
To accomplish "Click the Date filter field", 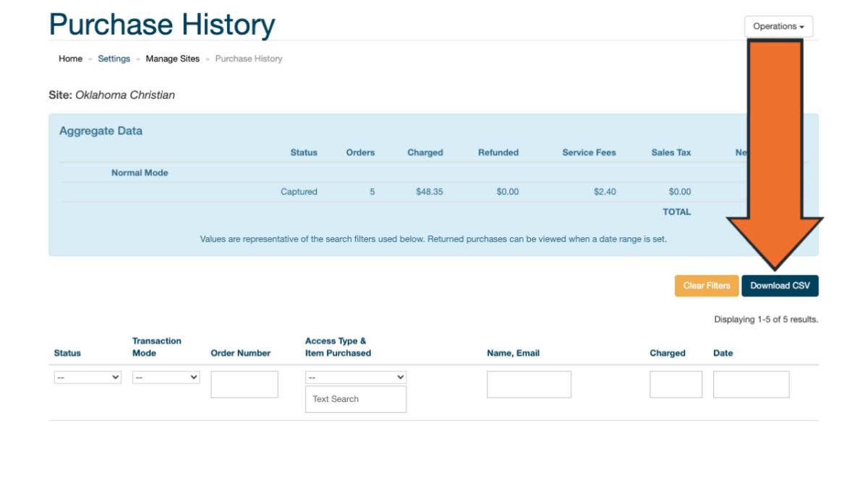I will coord(751,384).
